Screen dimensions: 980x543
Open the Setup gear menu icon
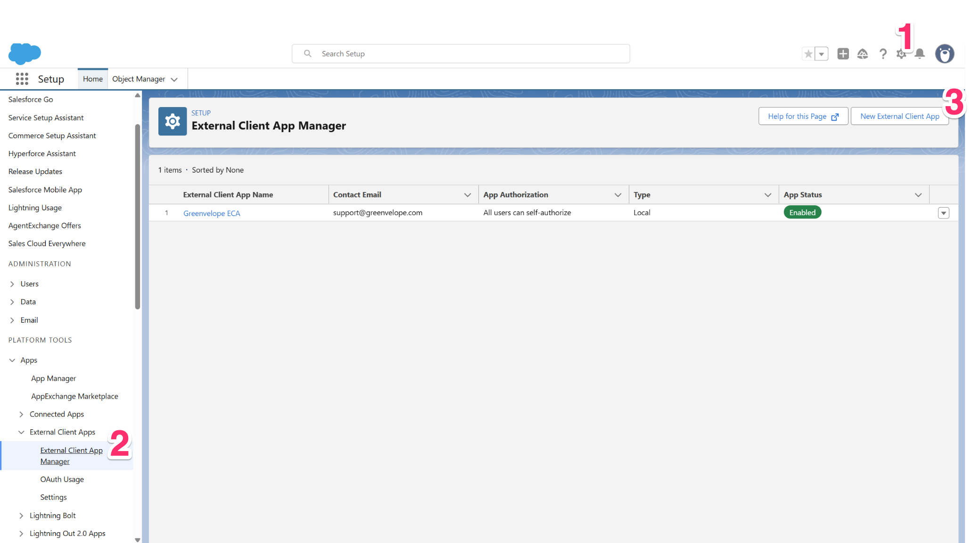tap(901, 54)
